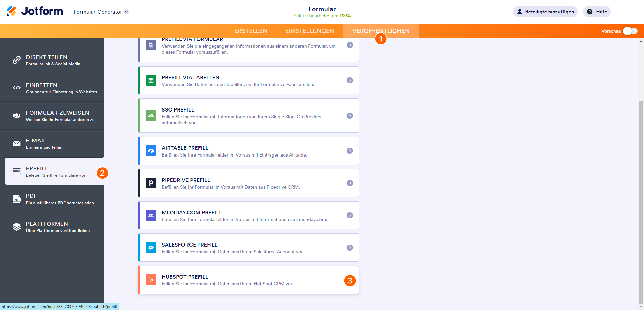Open the PDF sidebar section
644x310 pixels.
(x=52, y=199)
